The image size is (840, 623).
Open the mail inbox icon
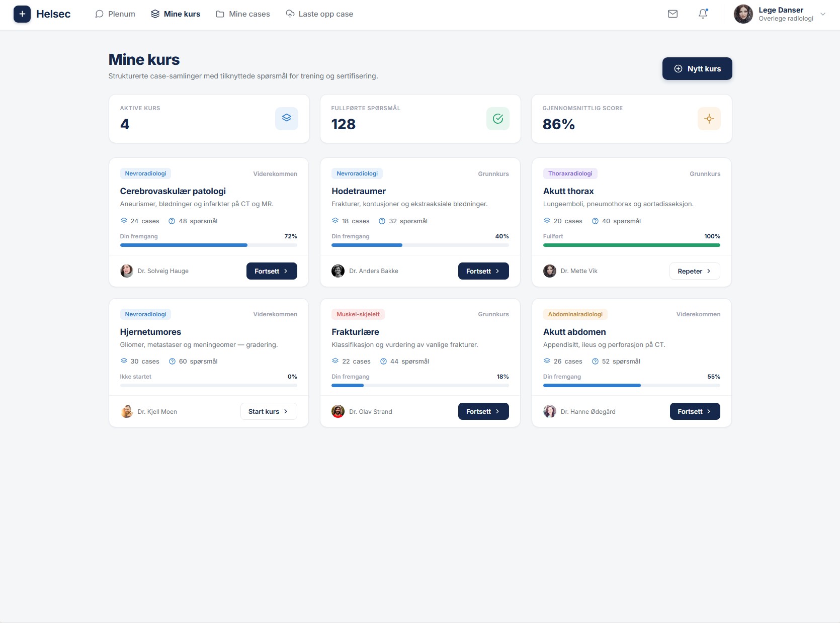coord(673,14)
